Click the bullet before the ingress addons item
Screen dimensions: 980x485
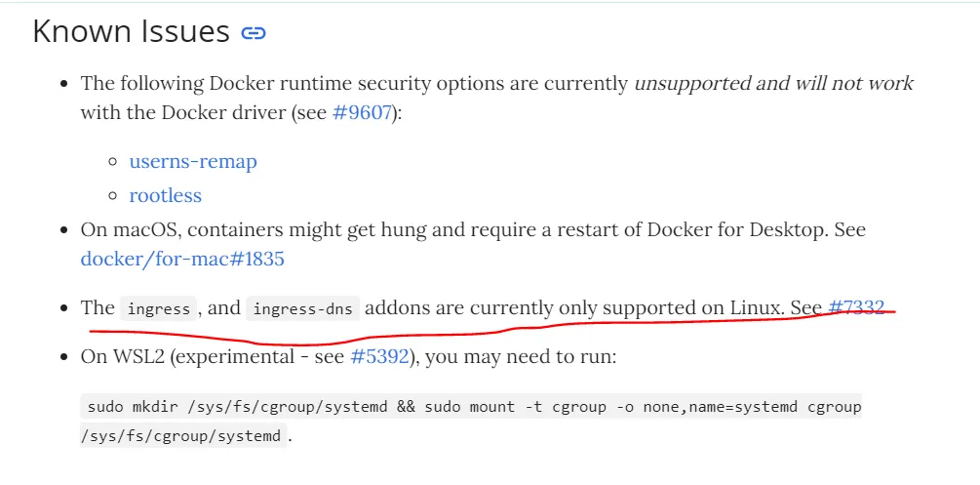pos(63,308)
